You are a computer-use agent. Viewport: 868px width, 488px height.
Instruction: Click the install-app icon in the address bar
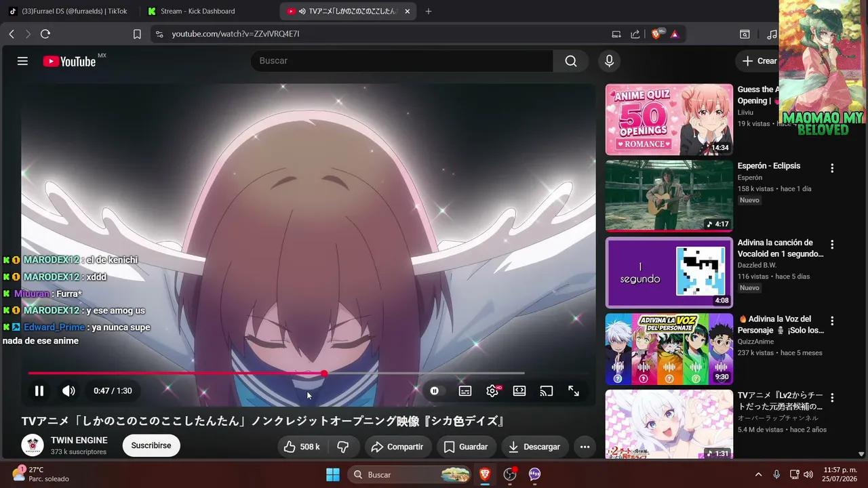[616, 34]
